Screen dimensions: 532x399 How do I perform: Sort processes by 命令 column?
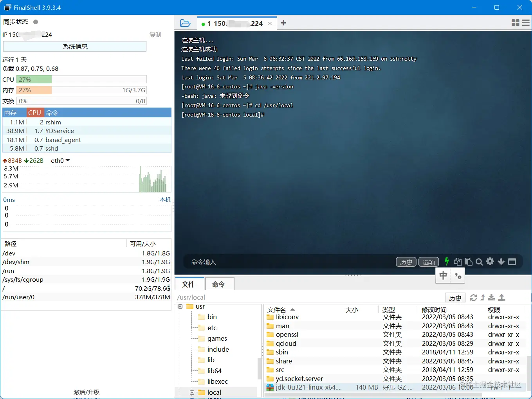107,113
